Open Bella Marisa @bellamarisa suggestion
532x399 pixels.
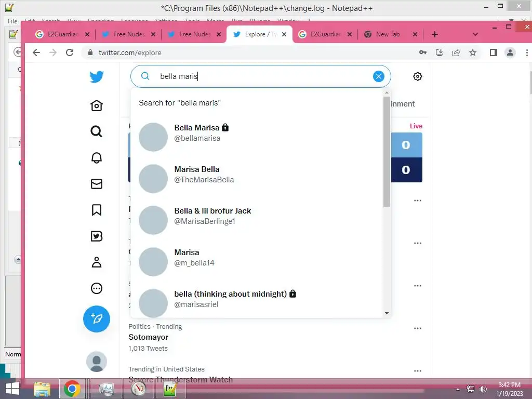tap(257, 137)
